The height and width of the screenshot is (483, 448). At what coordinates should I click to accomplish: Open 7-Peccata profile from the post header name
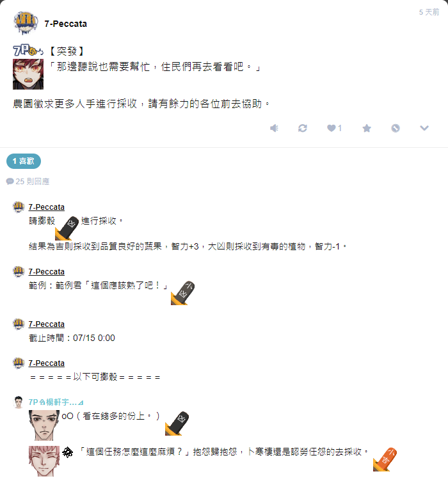[66, 24]
